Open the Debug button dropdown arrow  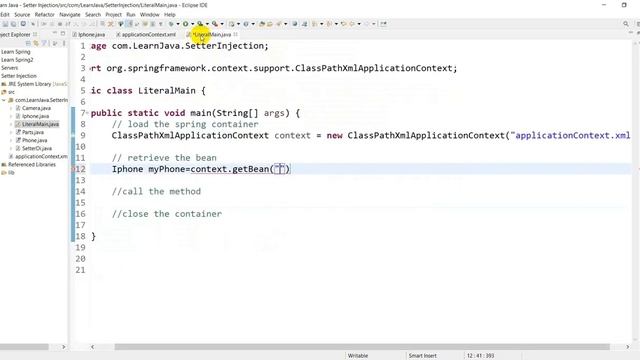click(178, 24)
